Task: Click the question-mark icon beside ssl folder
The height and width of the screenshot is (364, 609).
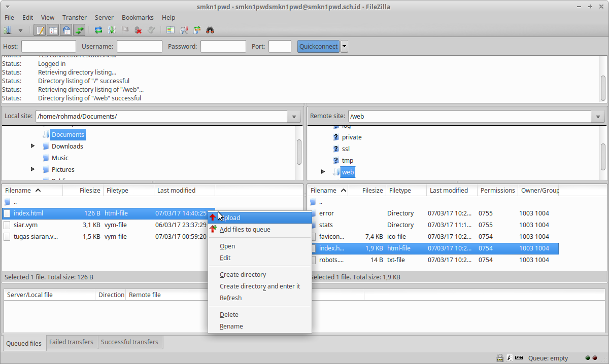Action: point(336,149)
